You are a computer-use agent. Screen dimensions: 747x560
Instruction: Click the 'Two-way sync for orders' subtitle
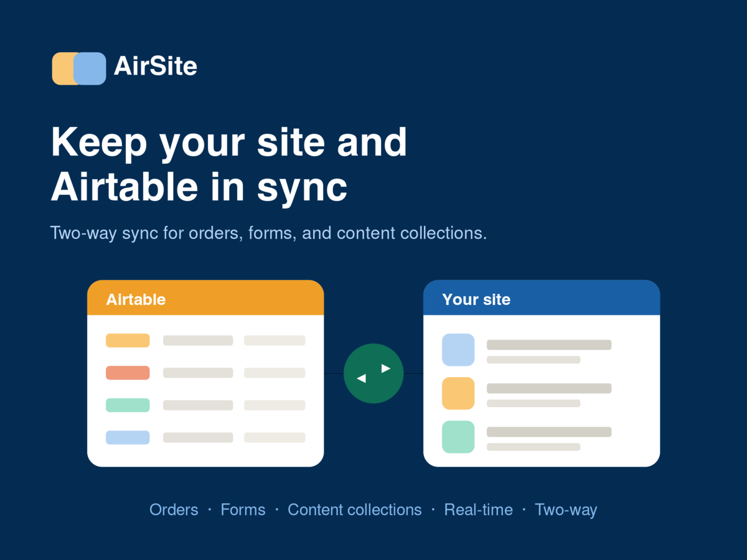tap(268, 234)
